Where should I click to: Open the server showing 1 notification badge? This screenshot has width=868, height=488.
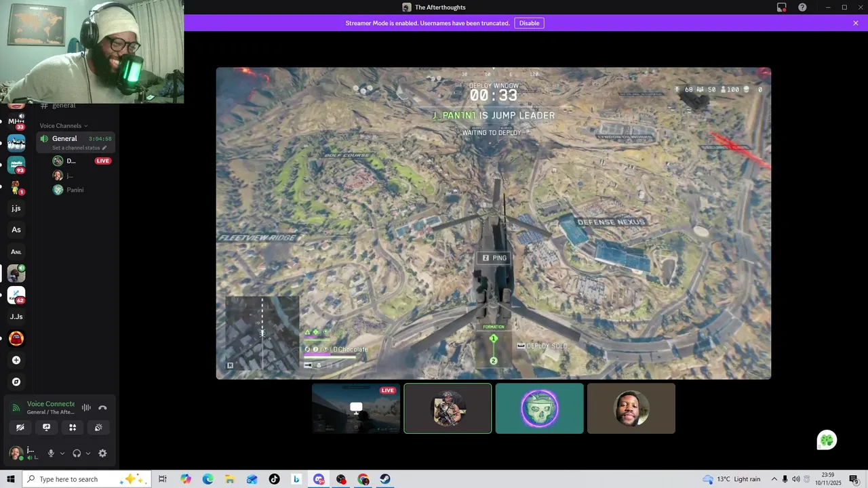point(16,186)
